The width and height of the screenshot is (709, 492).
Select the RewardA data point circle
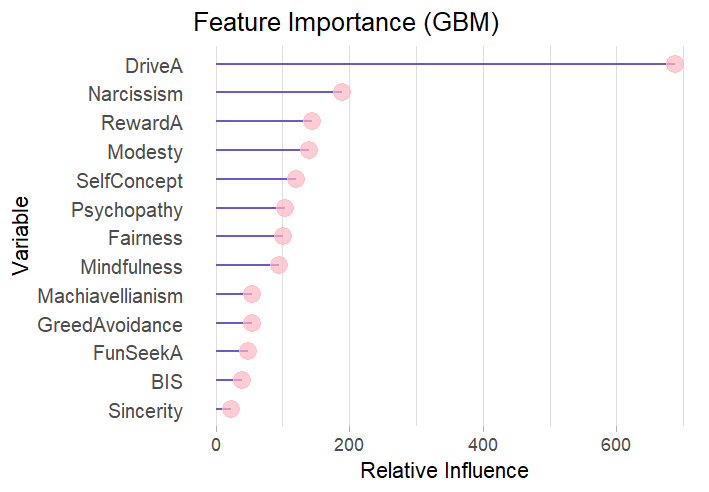(x=312, y=121)
